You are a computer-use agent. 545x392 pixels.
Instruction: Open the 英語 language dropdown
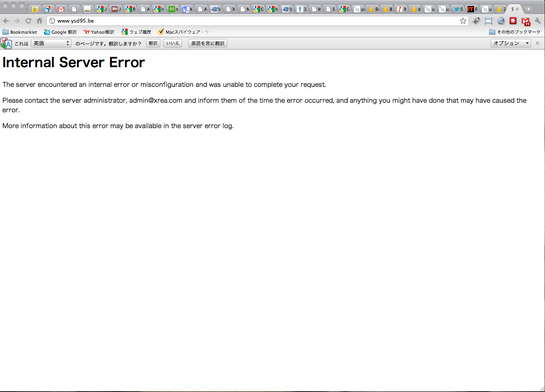(x=51, y=43)
